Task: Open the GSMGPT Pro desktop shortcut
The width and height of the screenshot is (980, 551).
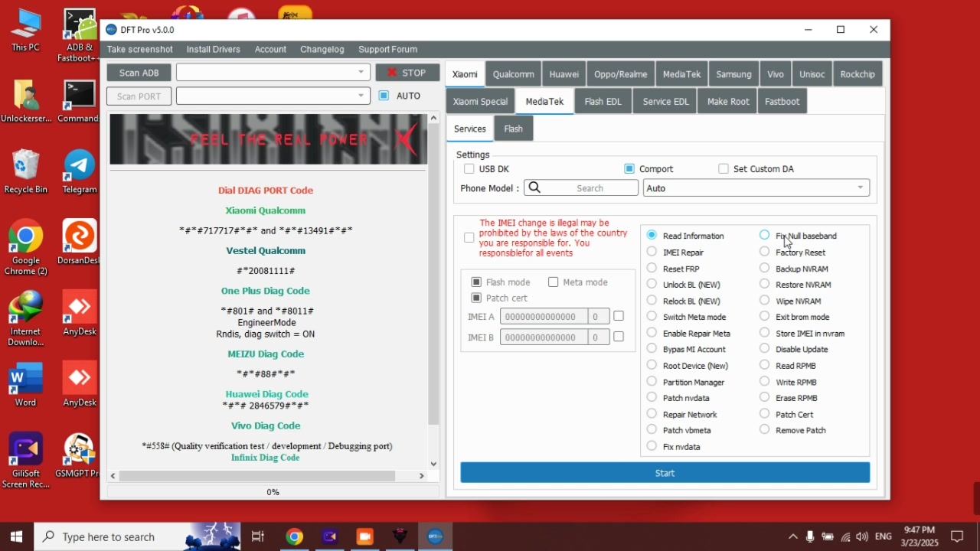Action: [x=80, y=455]
